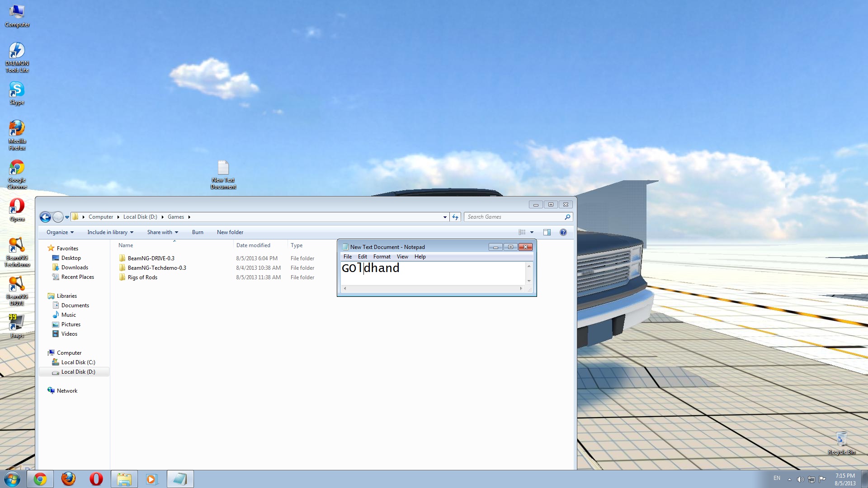Viewport: 868px width, 488px height.
Task: Open Downloads in Favorites
Action: 75,267
